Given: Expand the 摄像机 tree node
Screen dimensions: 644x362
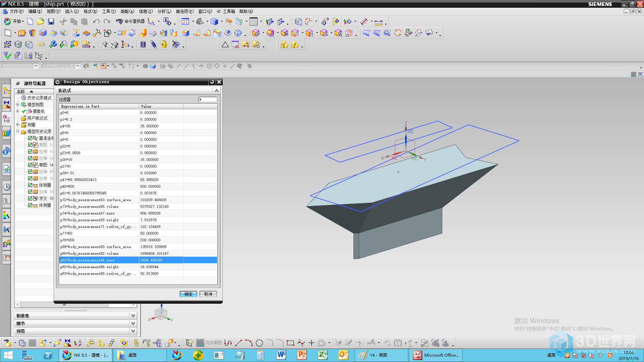Looking at the screenshot, I should [x=18, y=111].
